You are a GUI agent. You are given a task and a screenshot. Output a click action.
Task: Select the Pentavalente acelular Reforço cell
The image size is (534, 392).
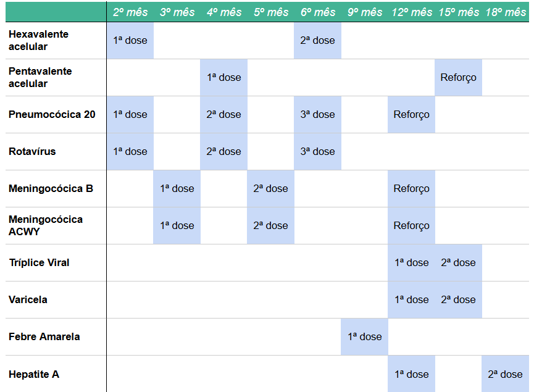tap(458, 78)
